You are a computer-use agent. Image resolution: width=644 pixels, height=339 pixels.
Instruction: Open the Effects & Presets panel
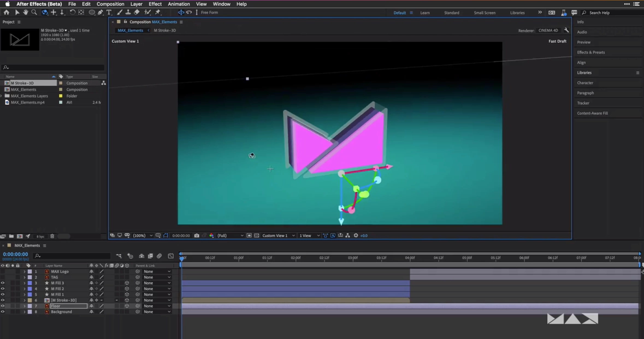[x=591, y=52]
